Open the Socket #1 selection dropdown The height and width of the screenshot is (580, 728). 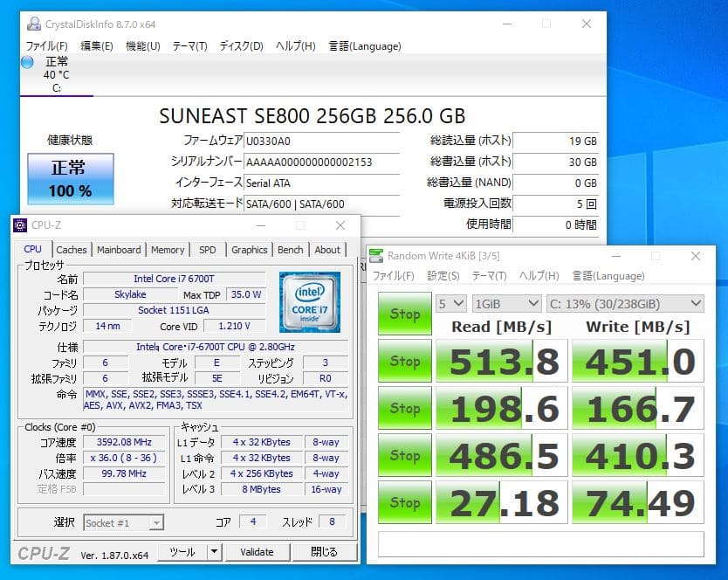pyautogui.click(x=123, y=523)
